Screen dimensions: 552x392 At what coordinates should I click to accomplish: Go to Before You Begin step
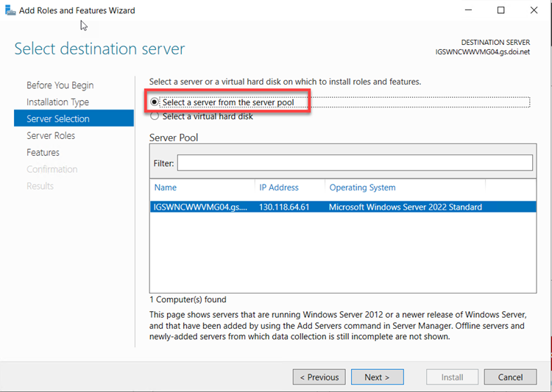[x=60, y=85]
